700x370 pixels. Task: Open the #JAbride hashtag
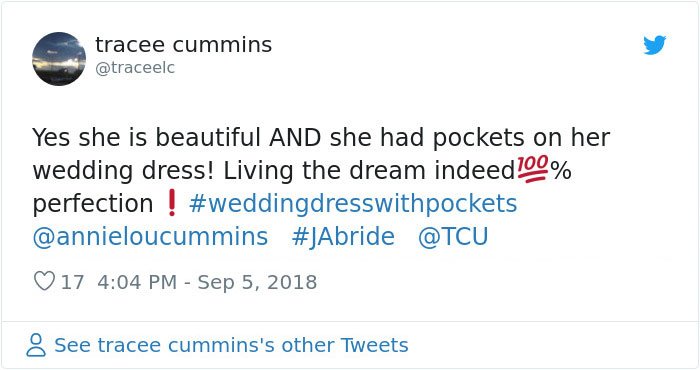343,237
